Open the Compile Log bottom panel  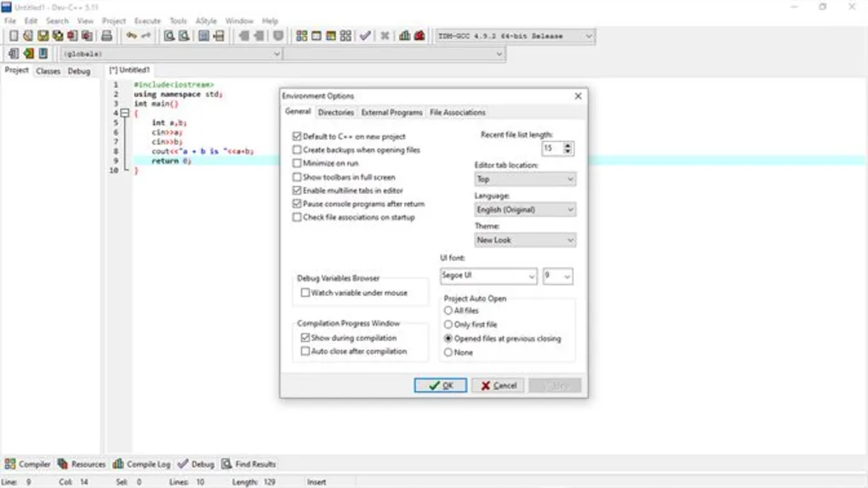(x=141, y=464)
